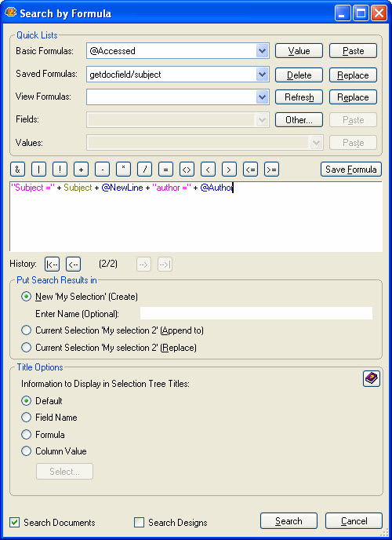Uncheck the Search Documents checkbox
Screen dimensions: 392x540
(x=14, y=522)
